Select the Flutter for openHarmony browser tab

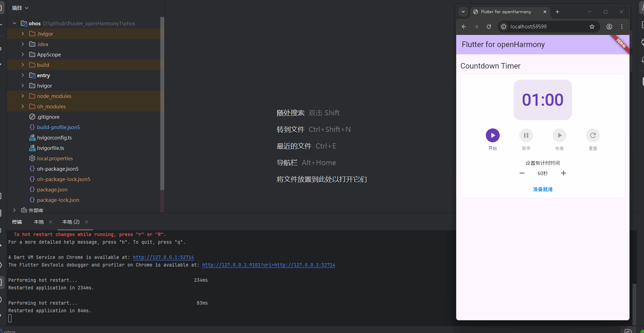[x=506, y=11]
